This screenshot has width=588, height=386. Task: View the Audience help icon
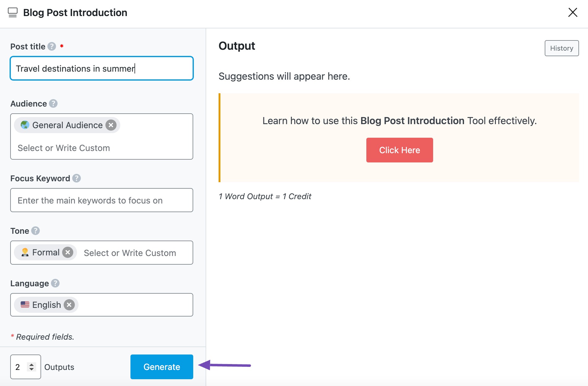(53, 104)
